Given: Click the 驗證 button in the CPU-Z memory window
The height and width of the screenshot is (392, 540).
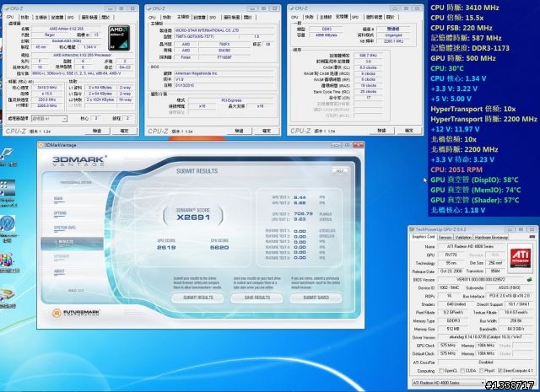Looking at the screenshot, I should (381, 131).
